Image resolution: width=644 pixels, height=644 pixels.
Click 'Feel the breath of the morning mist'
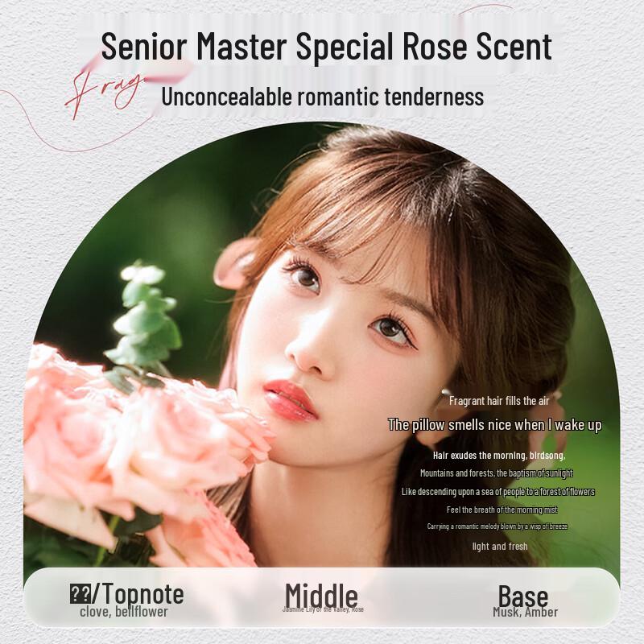(x=502, y=510)
